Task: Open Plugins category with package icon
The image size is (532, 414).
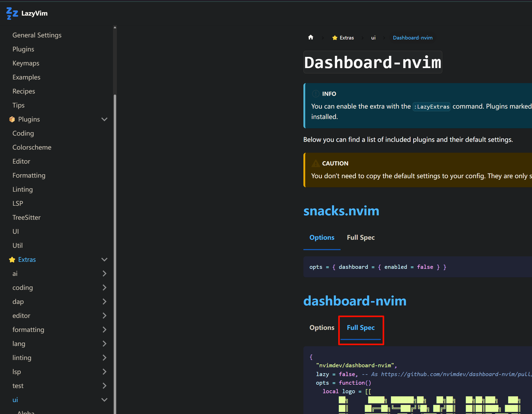Action: tap(29, 119)
